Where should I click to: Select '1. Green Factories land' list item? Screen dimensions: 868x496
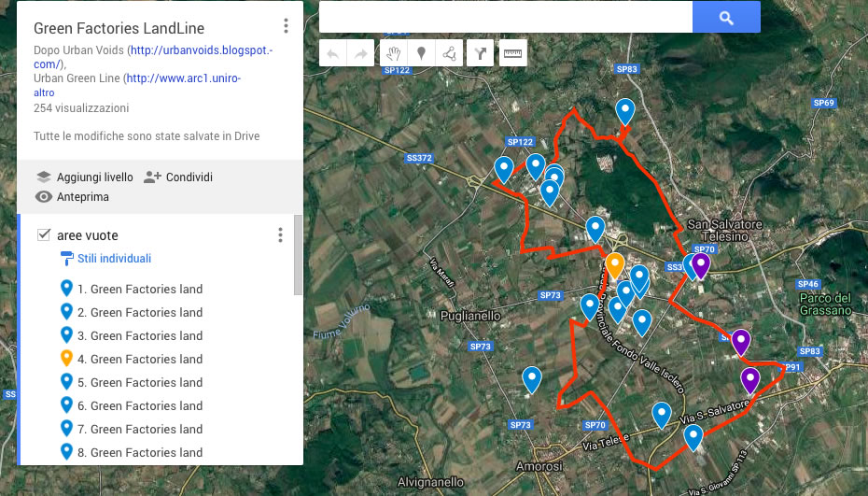click(x=146, y=289)
